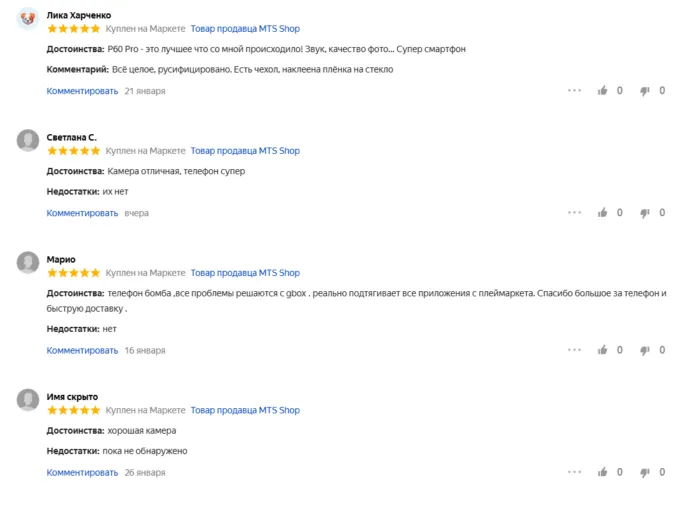The height and width of the screenshot is (510, 680).
Task: Click Комментировать under Лика Харченко's review
Action: (x=82, y=91)
